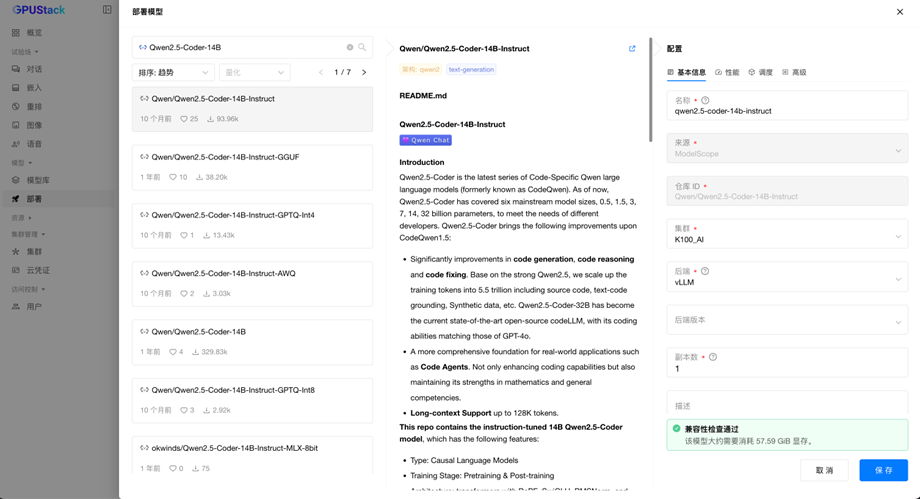Collapse the 模型 sidebar group

(22, 163)
